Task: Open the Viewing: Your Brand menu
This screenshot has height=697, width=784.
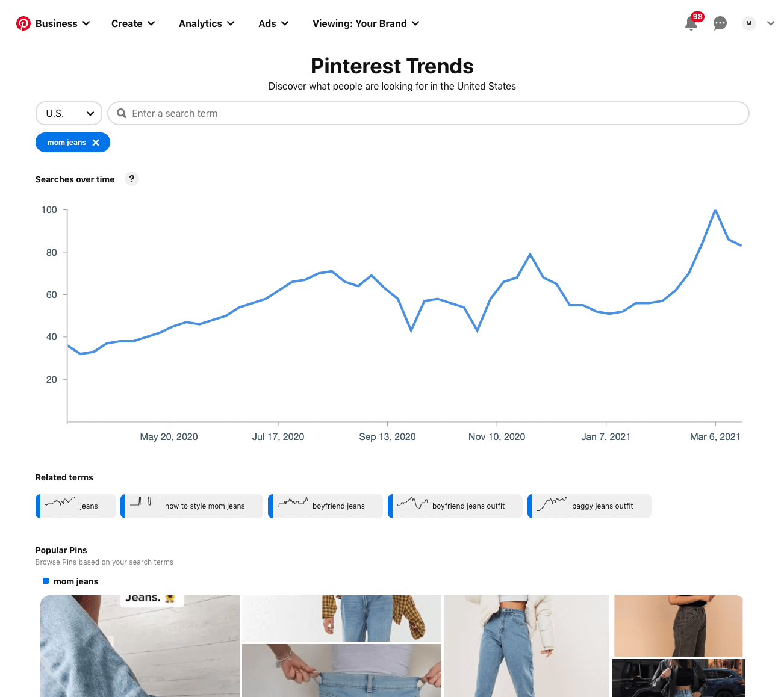Action: [366, 23]
